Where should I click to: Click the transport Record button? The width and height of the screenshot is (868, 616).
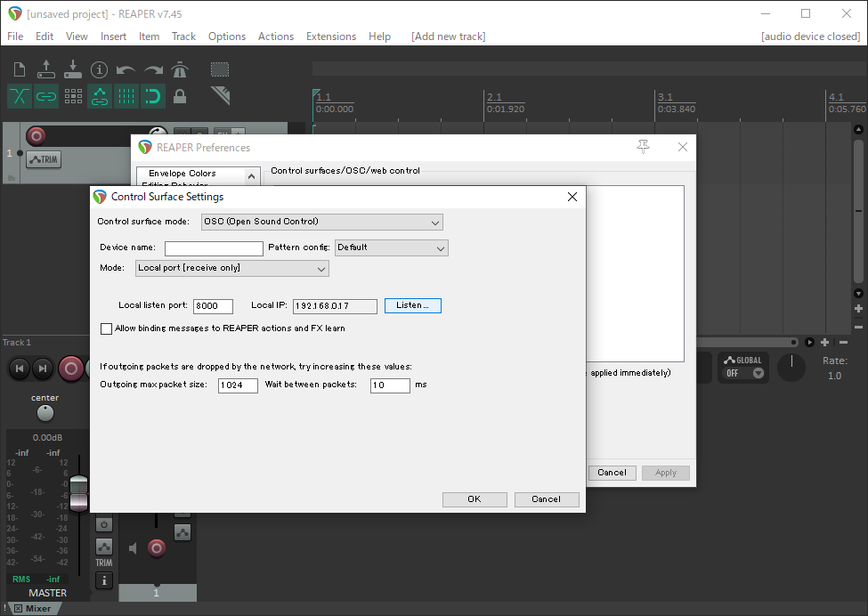coord(71,369)
